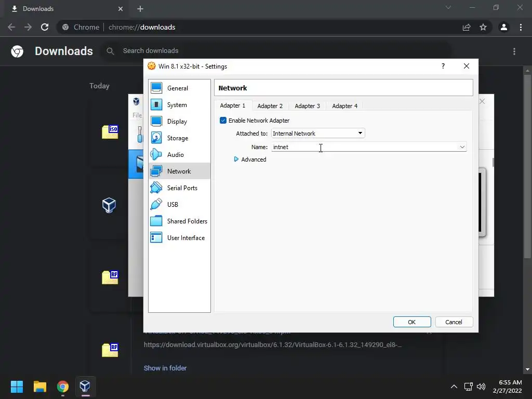Open Chrome tab search chevron
Viewport: 532px width, 399px height.
448,7
